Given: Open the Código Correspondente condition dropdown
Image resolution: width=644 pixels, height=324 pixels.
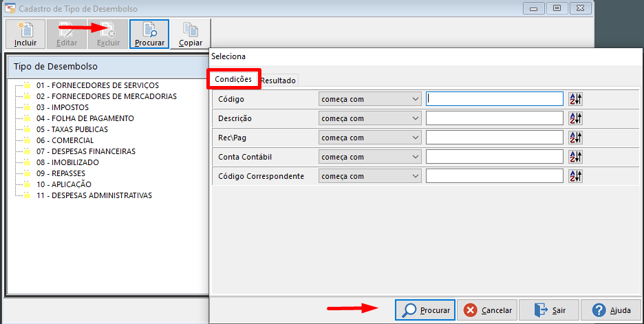Looking at the screenshot, I should tap(370, 176).
